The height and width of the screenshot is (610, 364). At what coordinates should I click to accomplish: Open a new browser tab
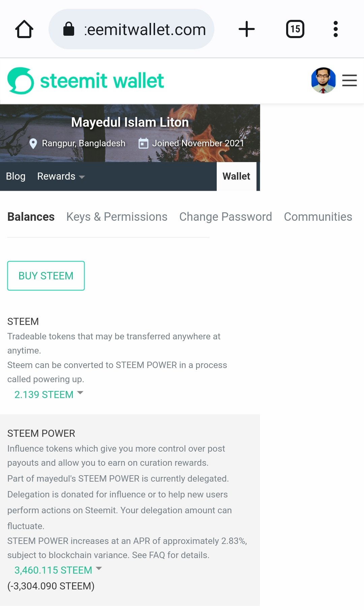click(246, 29)
